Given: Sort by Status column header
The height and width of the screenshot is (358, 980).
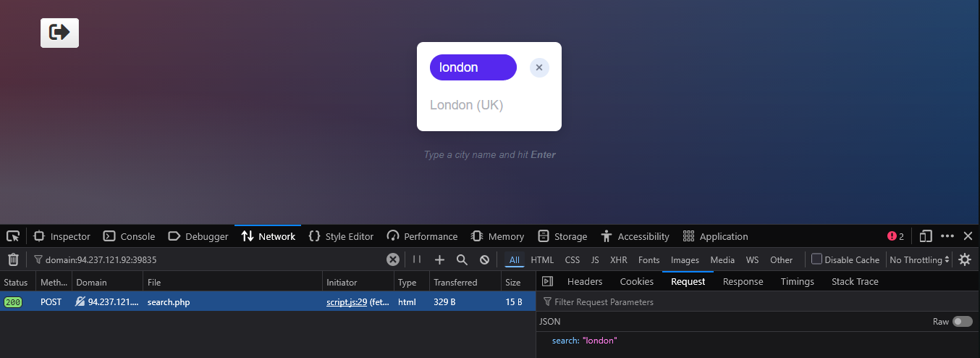Looking at the screenshot, I should 17,282.
